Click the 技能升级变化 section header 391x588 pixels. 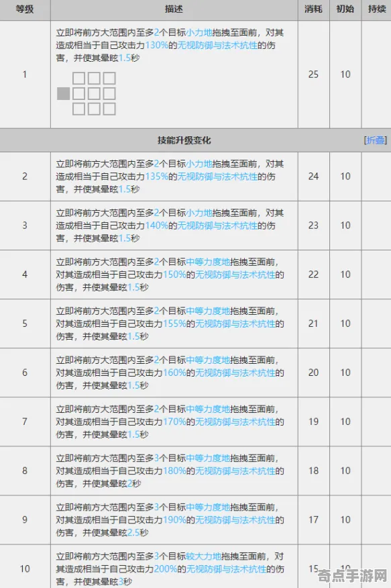[x=184, y=140]
